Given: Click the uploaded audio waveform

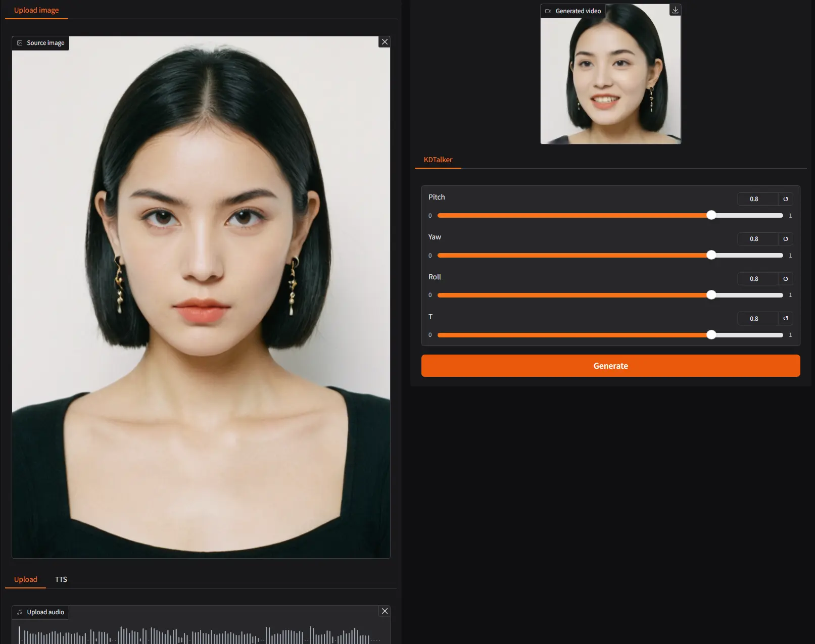Looking at the screenshot, I should pyautogui.click(x=201, y=634).
